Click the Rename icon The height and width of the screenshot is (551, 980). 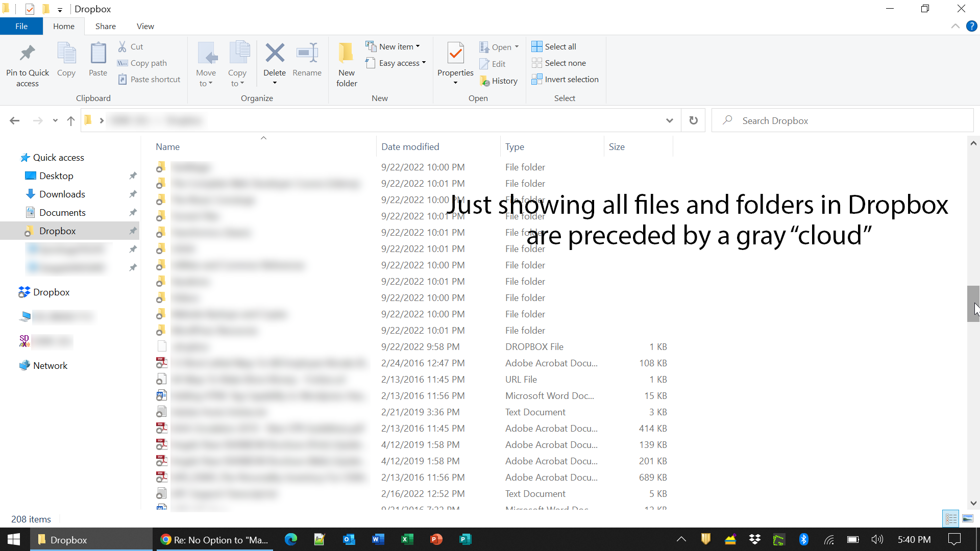[307, 53]
